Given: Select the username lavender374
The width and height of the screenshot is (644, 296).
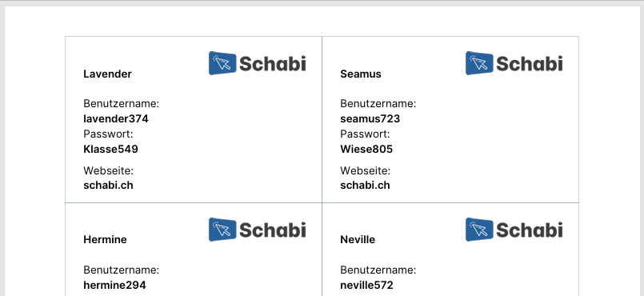Looking at the screenshot, I should tap(116, 118).
